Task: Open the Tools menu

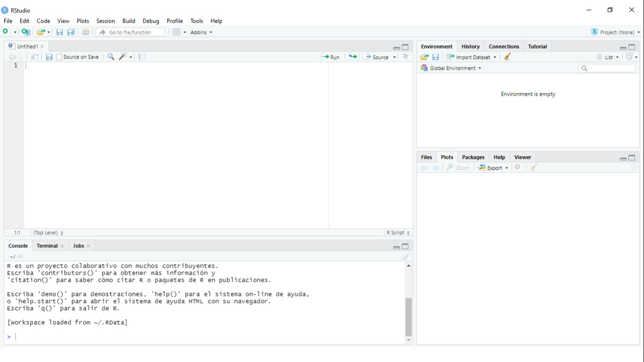Action: [x=197, y=21]
